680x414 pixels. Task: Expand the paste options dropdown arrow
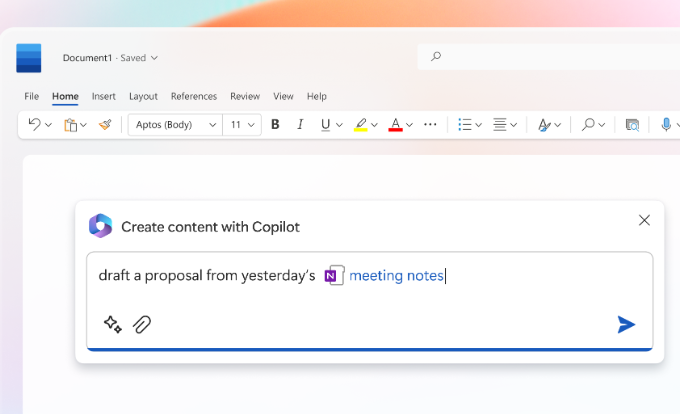point(84,125)
